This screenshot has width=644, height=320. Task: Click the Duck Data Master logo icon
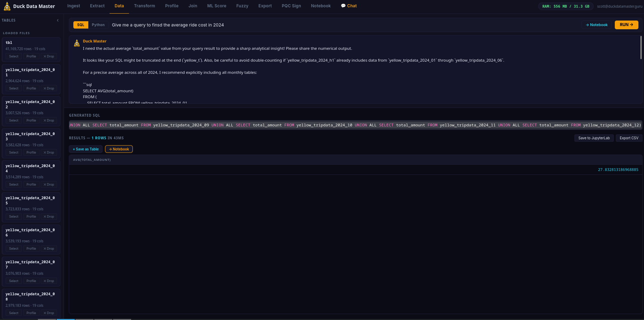point(7,6)
